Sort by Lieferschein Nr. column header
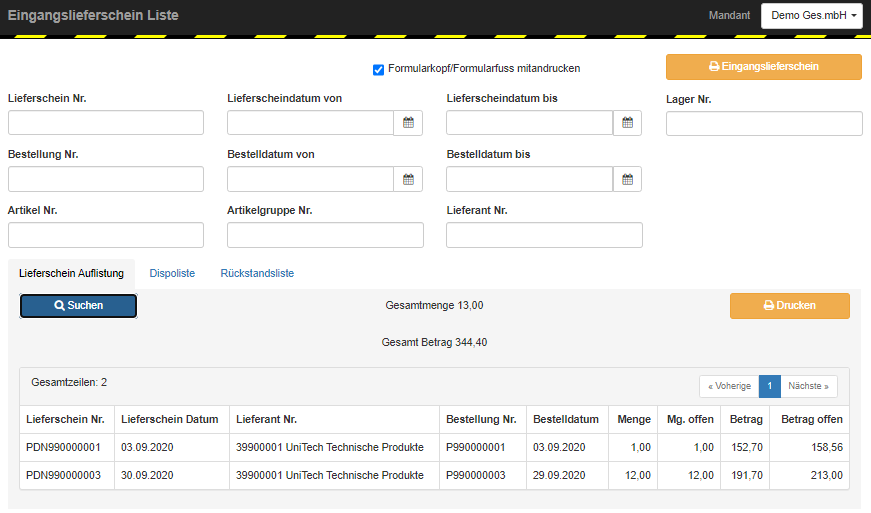Screen dimensions: 871x513 coord(66,420)
